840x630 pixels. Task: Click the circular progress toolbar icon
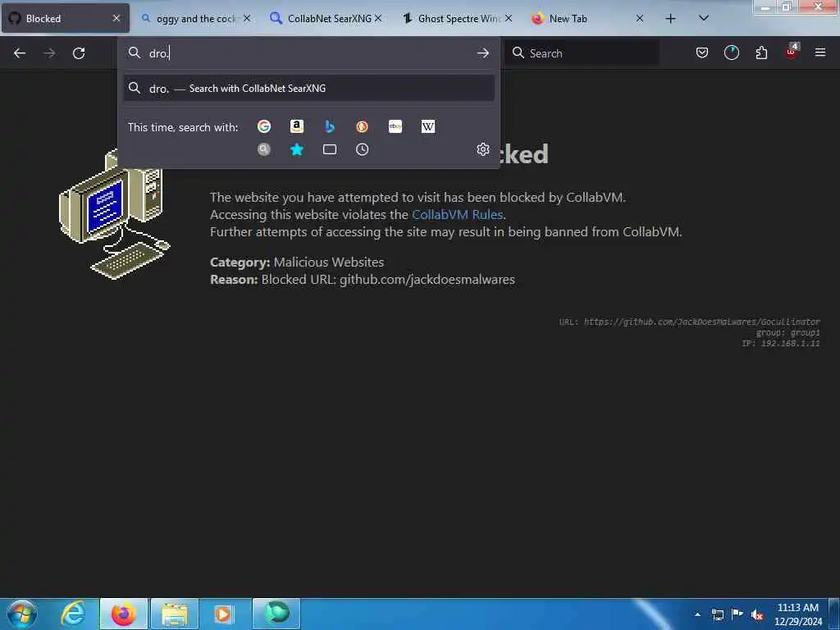point(731,52)
